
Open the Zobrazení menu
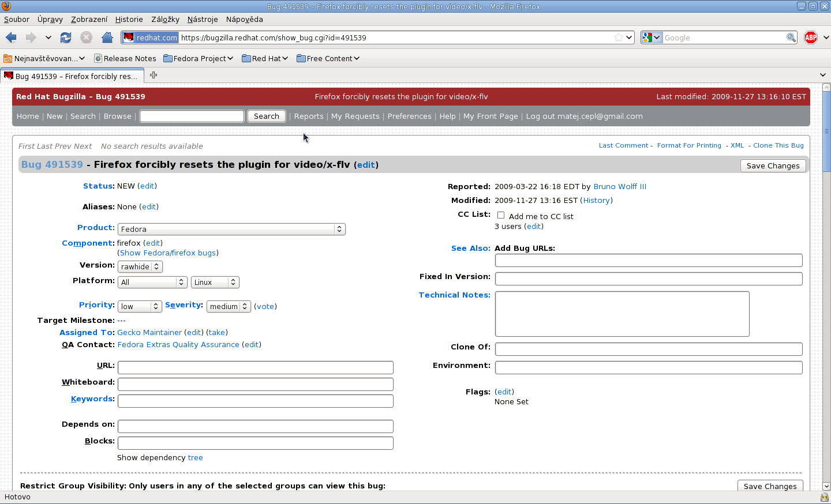pyautogui.click(x=89, y=19)
